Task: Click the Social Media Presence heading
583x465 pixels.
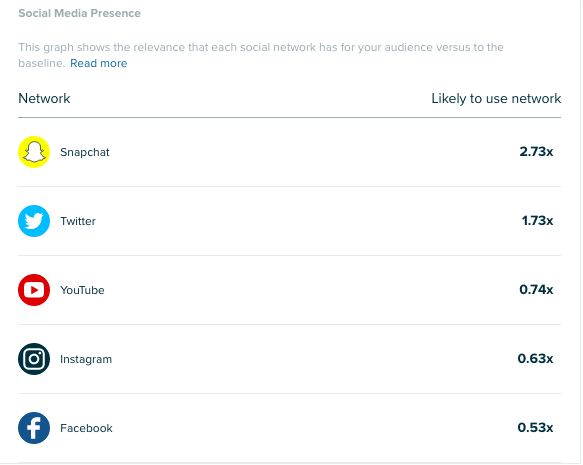Action: (80, 13)
